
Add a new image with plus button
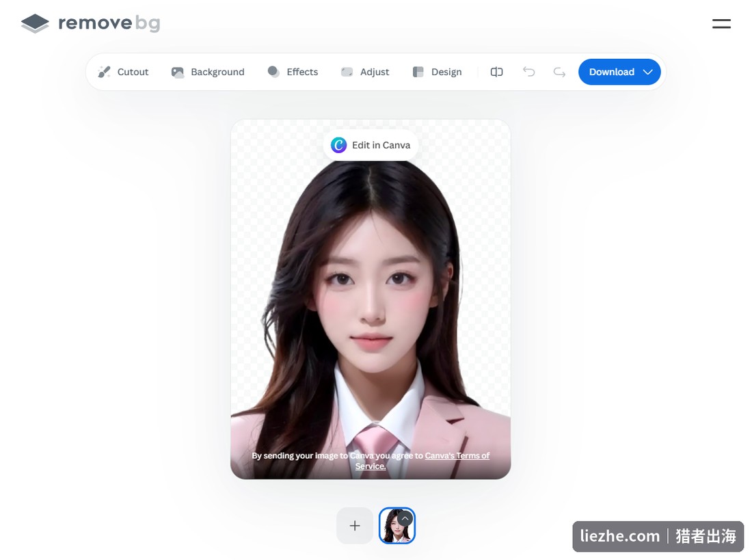[x=354, y=525]
